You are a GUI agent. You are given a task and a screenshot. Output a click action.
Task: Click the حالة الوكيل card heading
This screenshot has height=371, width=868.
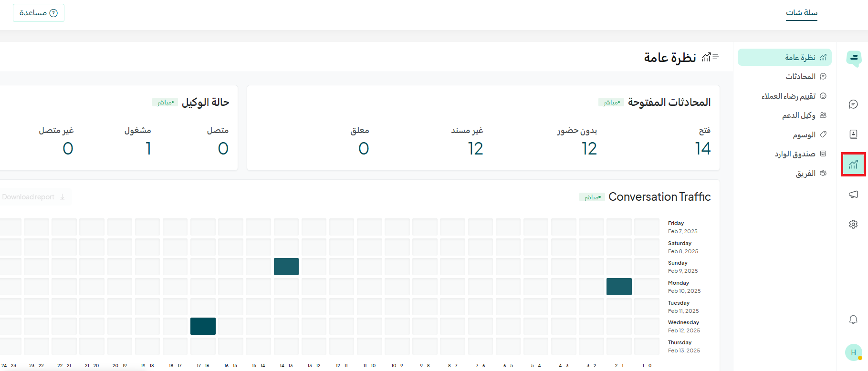point(206,102)
